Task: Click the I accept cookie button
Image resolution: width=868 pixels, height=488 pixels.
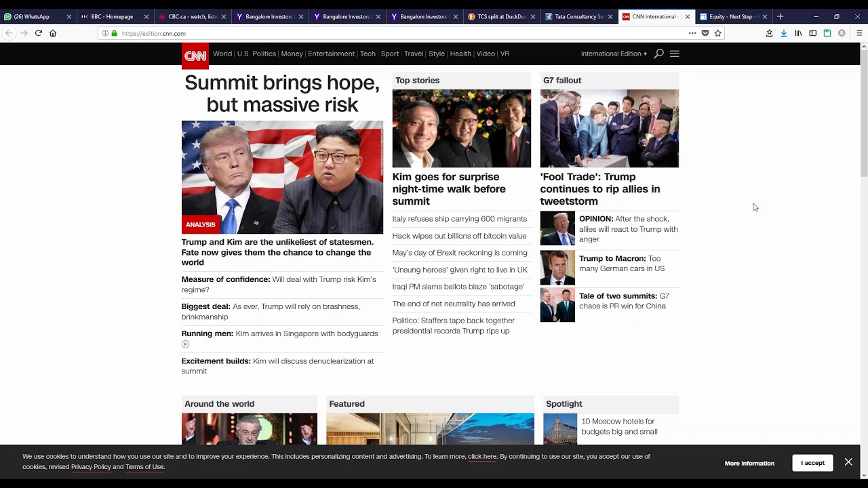Action: pos(812,463)
